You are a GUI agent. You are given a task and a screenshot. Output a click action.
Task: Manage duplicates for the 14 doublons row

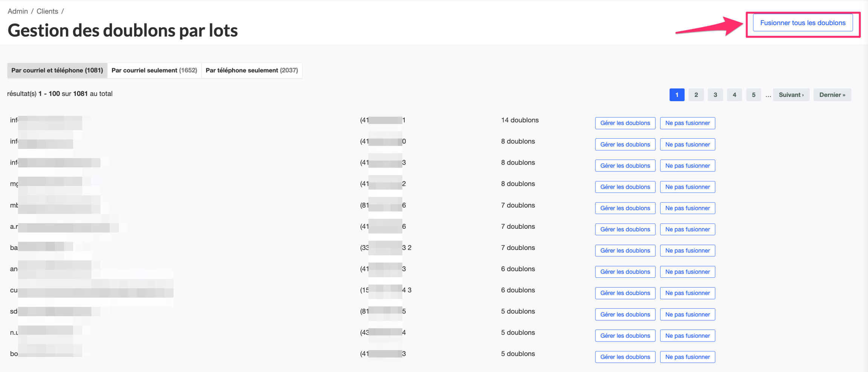pyautogui.click(x=625, y=123)
